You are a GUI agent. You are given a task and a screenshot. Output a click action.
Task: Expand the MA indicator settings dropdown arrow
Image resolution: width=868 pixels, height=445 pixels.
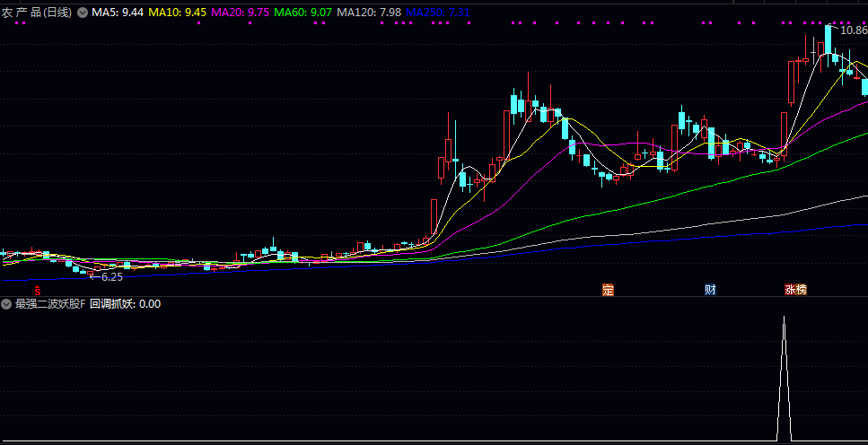[83, 13]
